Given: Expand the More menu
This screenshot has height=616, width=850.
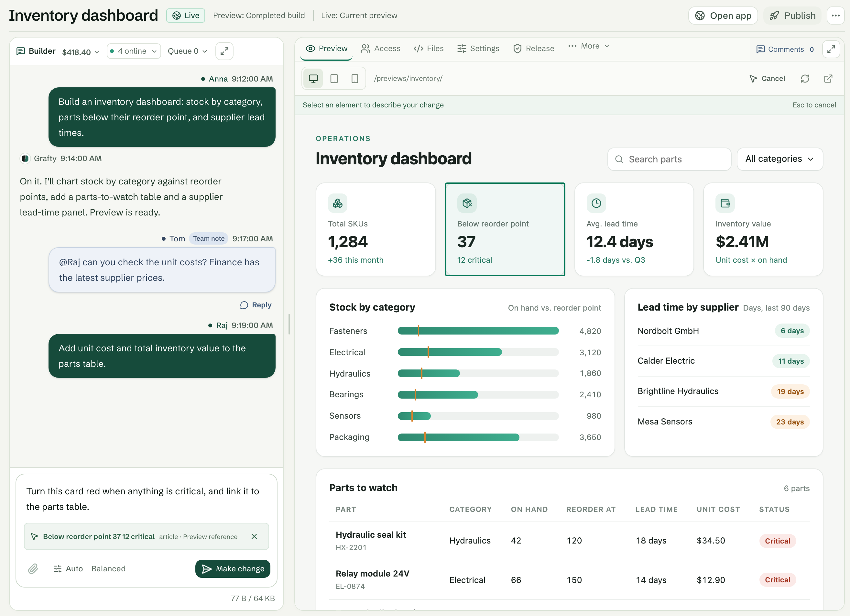Looking at the screenshot, I should pos(588,46).
